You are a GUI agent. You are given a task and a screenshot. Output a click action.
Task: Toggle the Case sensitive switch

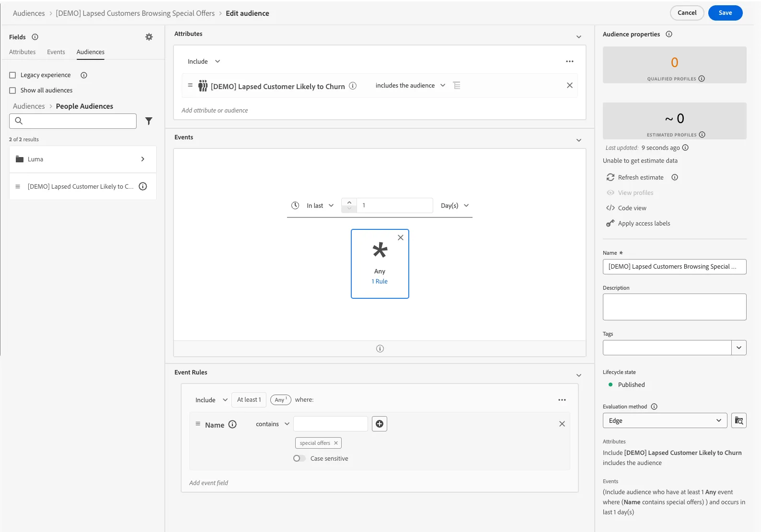pyautogui.click(x=300, y=458)
